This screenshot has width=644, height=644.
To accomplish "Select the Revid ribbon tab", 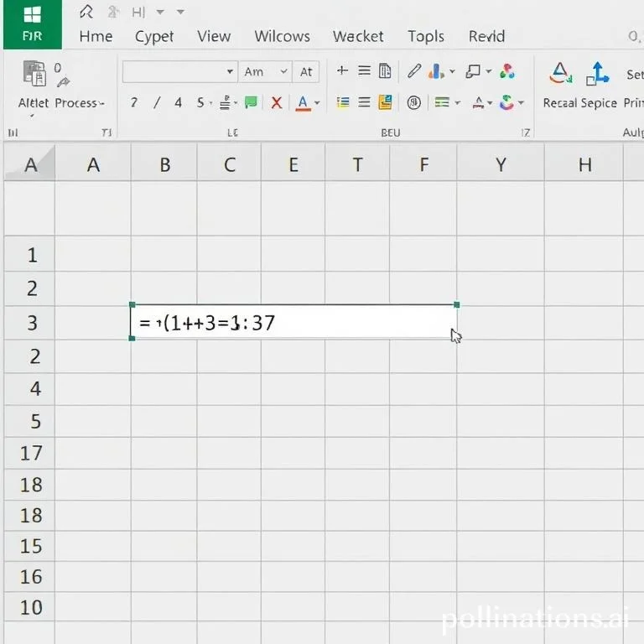I will pos(486,37).
